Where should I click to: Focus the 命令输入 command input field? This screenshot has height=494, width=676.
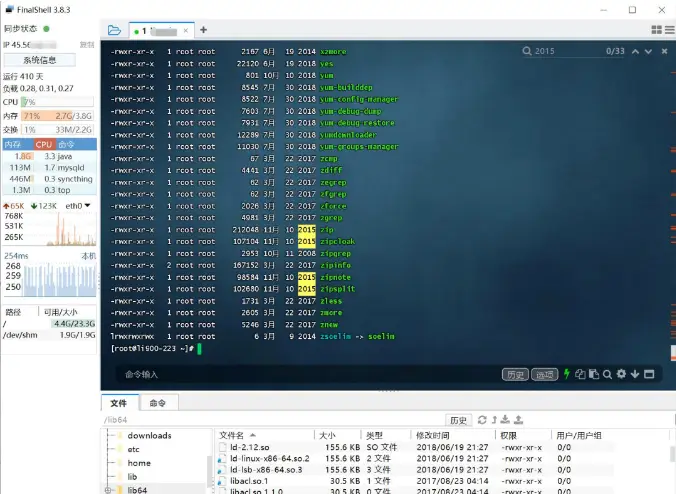(x=306, y=374)
